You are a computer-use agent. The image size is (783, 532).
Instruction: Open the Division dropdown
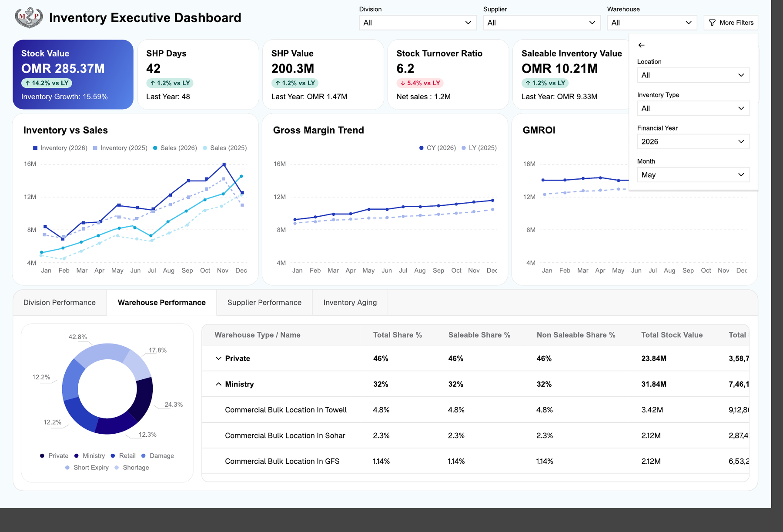coord(418,23)
